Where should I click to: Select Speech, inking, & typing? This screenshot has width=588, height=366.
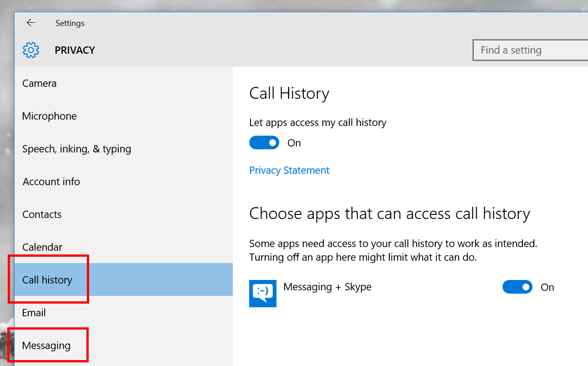coord(76,149)
